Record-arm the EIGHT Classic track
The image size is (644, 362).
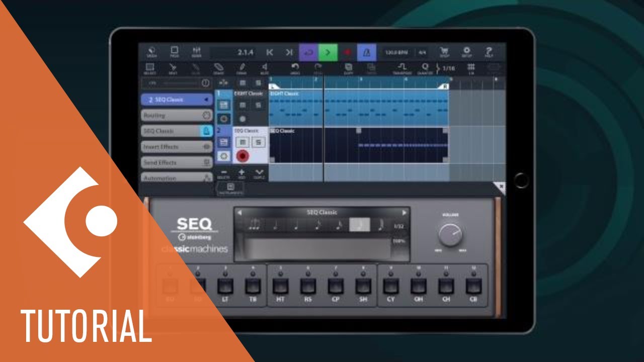tap(243, 119)
